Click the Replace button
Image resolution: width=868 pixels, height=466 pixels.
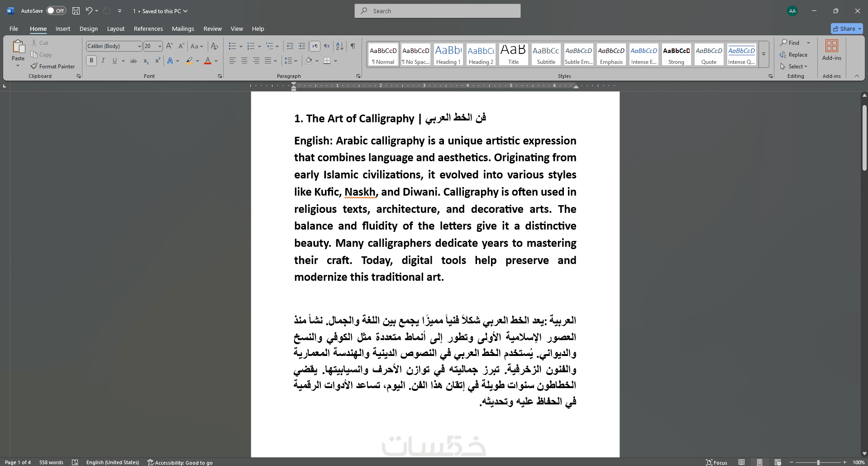[794, 54]
